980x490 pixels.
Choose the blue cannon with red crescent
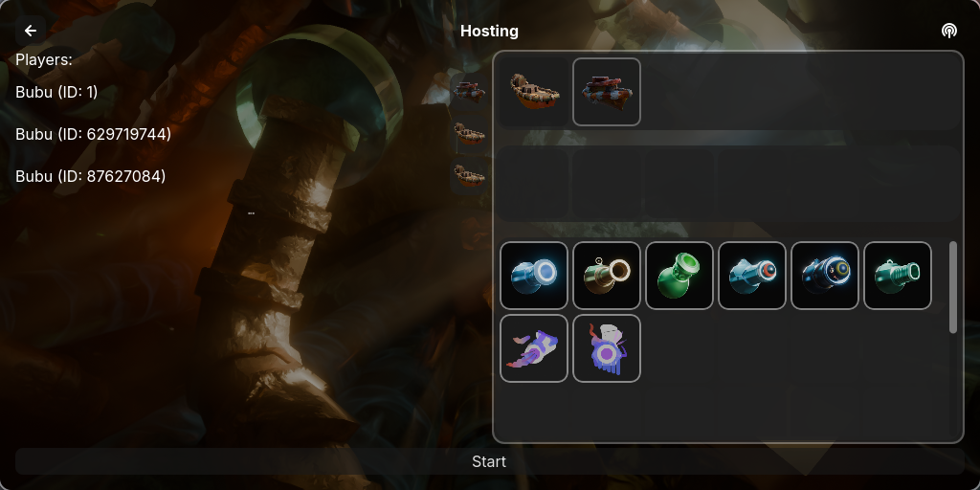(752, 276)
